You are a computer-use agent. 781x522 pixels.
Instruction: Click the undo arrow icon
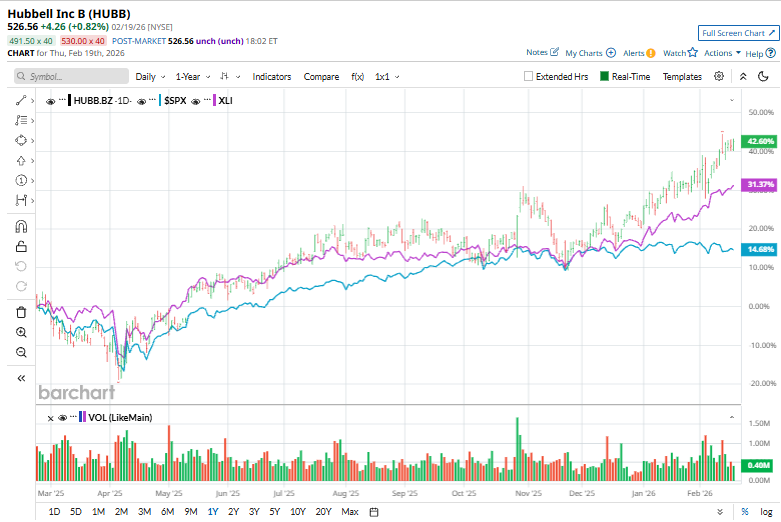click(x=21, y=266)
